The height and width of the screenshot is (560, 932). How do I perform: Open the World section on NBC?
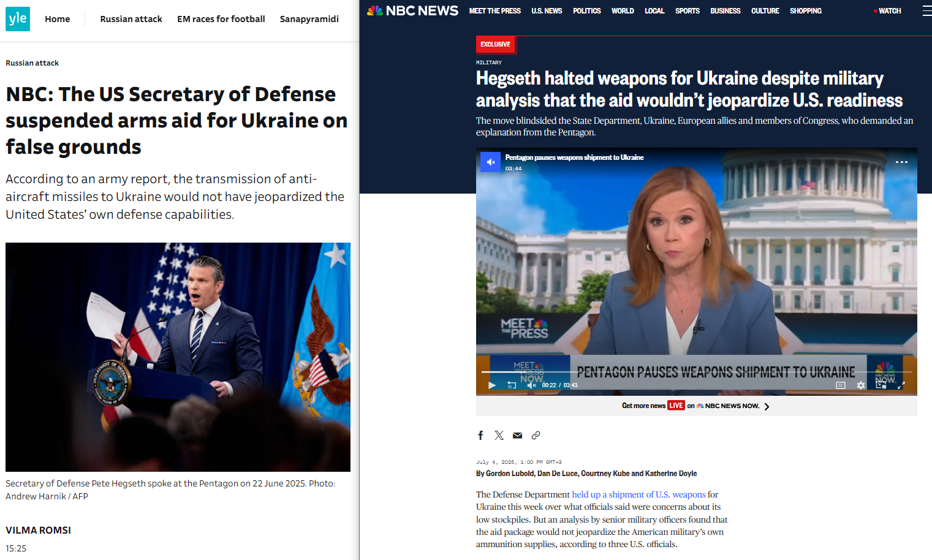click(623, 11)
